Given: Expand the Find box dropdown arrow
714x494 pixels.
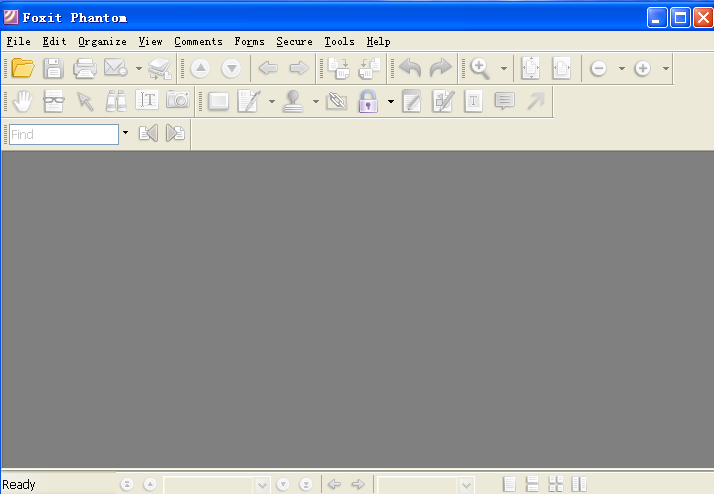Looking at the screenshot, I should 125,133.
